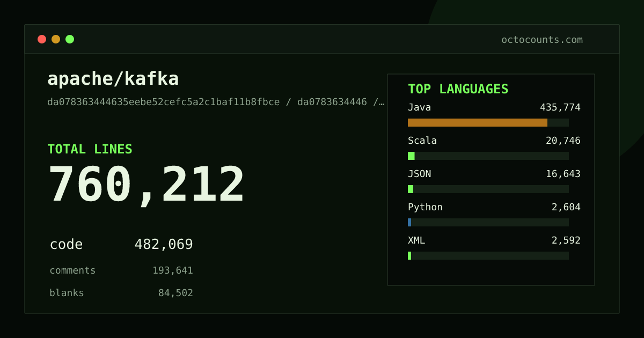Click the XML progress bar
This screenshot has height=338, width=644.
(488, 255)
